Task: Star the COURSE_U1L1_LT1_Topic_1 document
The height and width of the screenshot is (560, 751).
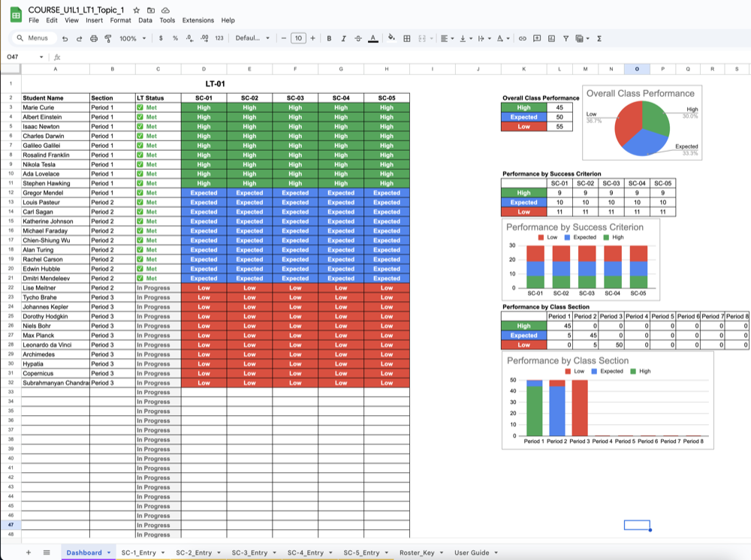Action: pyautogui.click(x=136, y=10)
